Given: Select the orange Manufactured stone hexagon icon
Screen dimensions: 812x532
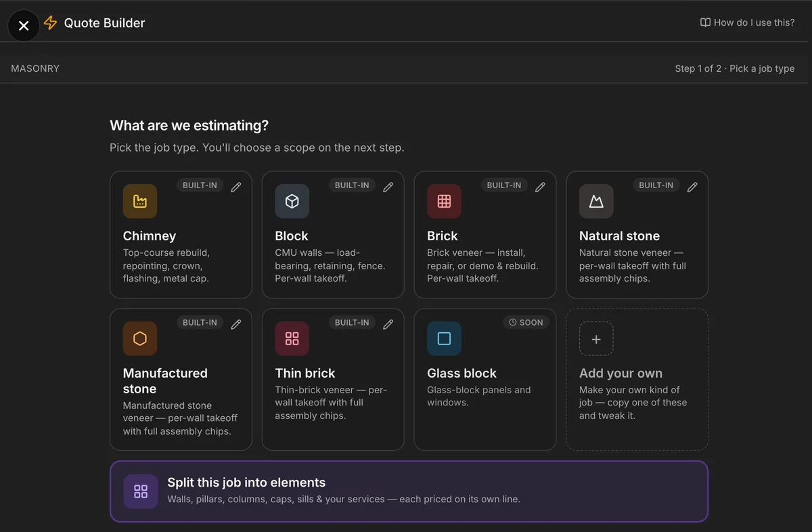Looking at the screenshot, I should (140, 338).
